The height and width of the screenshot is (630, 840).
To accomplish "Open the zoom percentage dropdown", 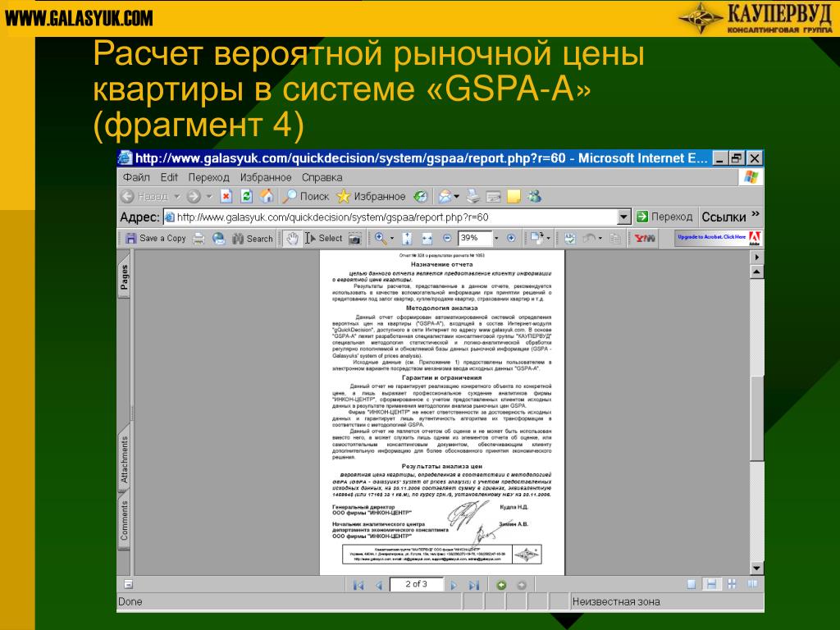I will 496,239.
